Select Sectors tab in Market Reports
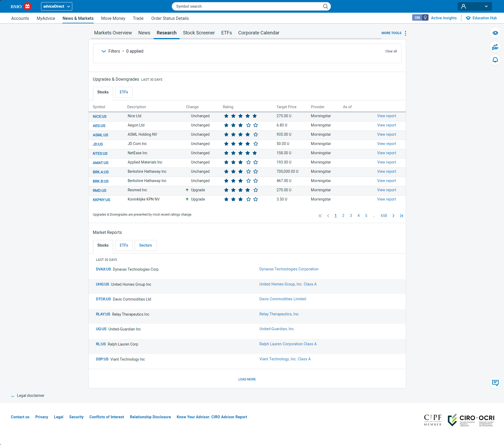 coord(146,246)
